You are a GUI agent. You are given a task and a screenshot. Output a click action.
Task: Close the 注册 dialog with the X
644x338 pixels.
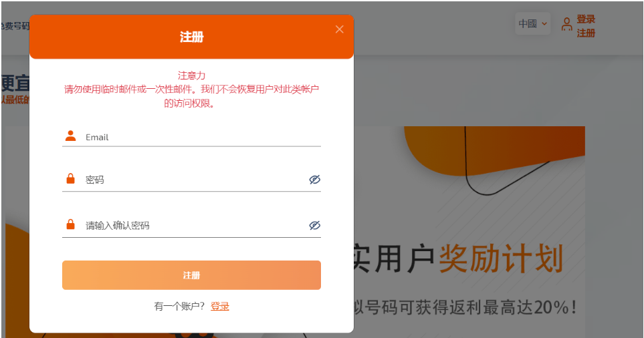coord(340,29)
